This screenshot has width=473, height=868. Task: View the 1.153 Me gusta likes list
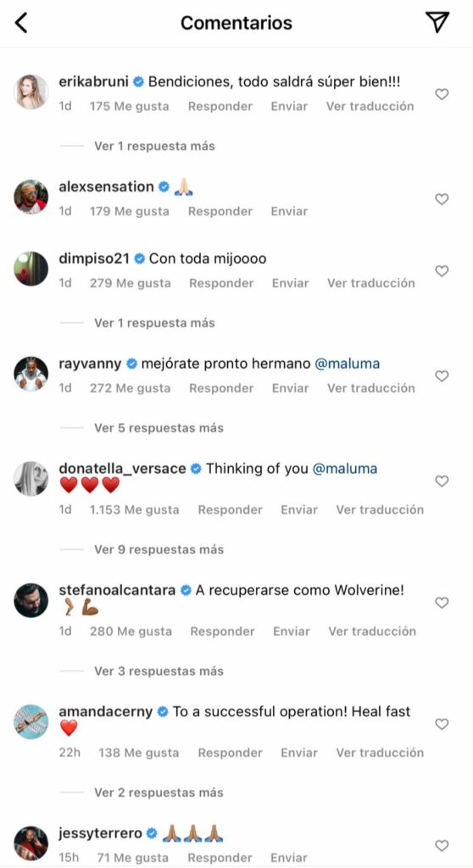(134, 509)
